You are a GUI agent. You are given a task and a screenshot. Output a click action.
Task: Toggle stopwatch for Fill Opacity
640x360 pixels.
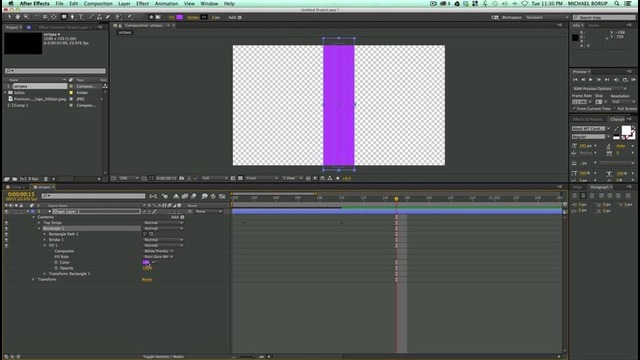56,268
